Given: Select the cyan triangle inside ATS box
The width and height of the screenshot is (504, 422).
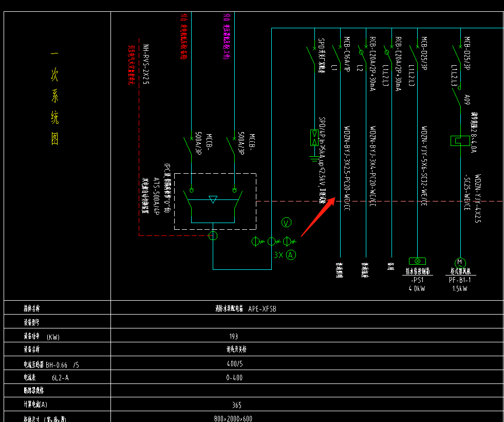Looking at the screenshot, I should 213,199.
